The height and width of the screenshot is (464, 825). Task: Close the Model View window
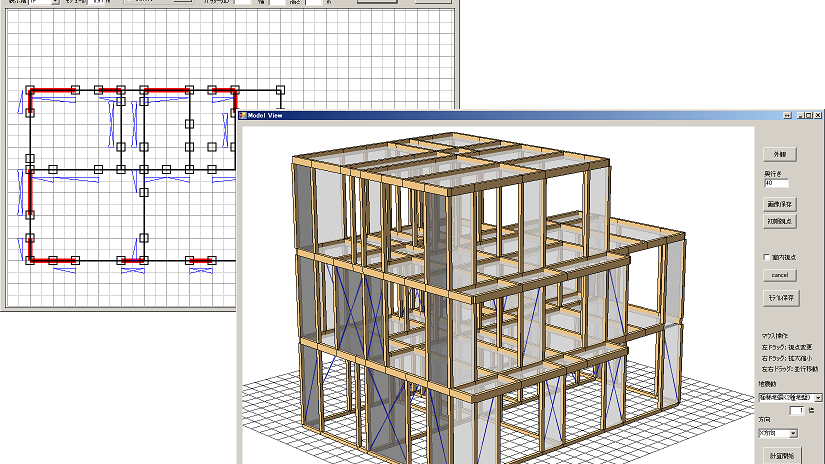coord(816,116)
